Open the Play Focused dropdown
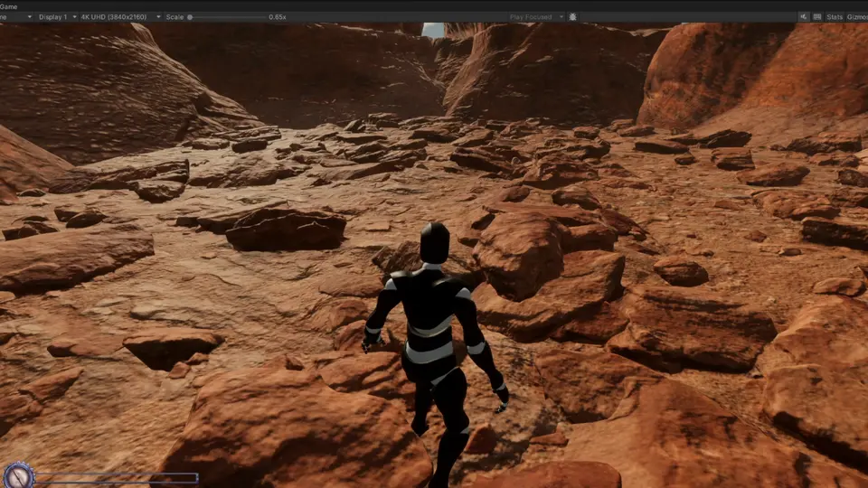868x488 pixels. coord(536,17)
